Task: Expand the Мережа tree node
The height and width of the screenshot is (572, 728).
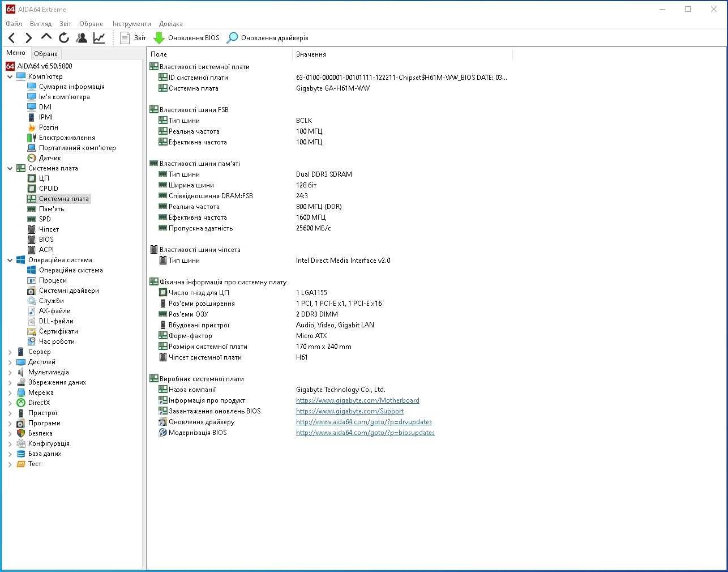Action: click(x=10, y=392)
